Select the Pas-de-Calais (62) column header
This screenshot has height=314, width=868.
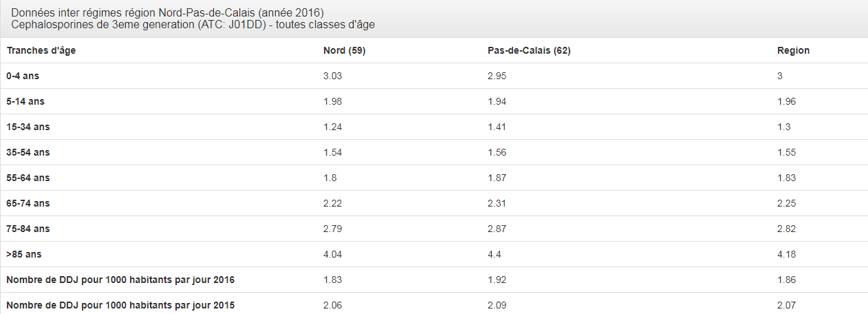coord(529,51)
